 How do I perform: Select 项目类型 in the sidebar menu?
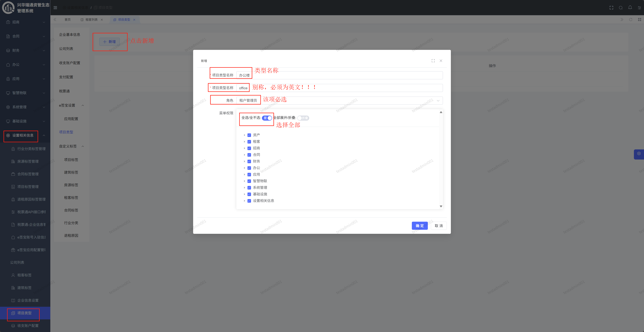[24, 313]
